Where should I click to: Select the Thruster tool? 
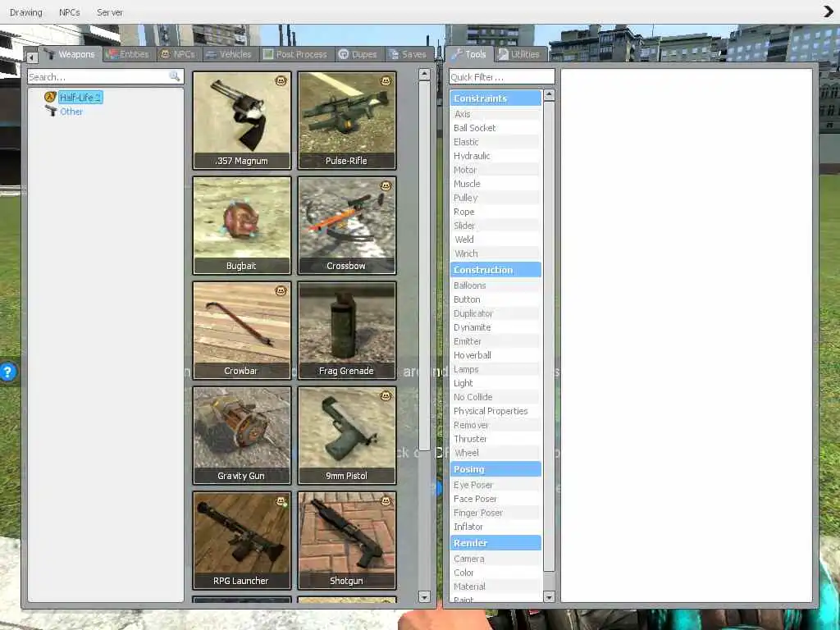pos(495,439)
